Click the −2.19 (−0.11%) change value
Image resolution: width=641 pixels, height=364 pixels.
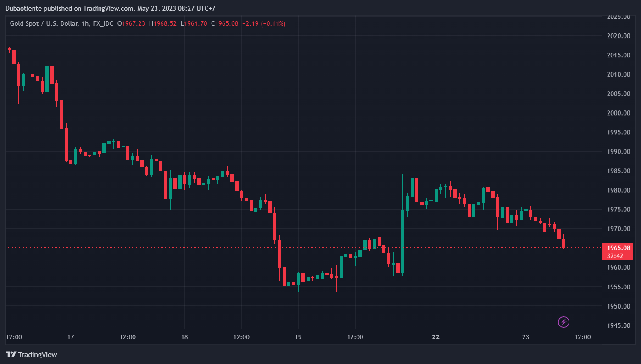tap(264, 23)
